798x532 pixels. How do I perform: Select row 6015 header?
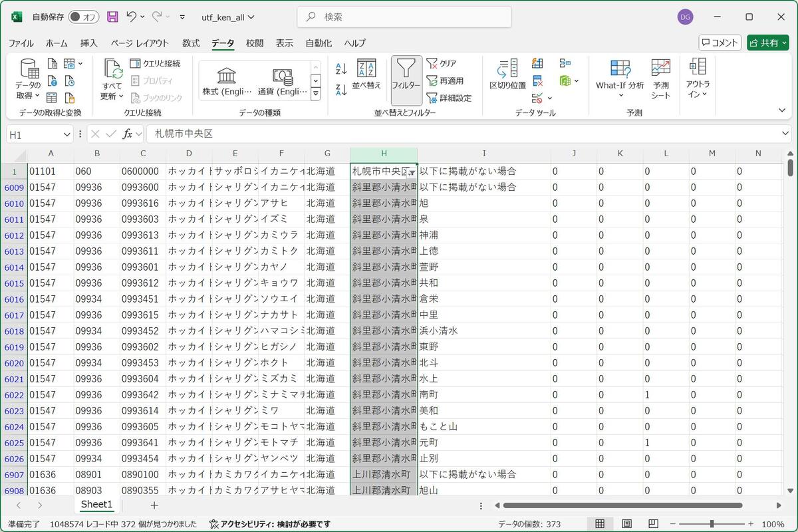[14, 283]
